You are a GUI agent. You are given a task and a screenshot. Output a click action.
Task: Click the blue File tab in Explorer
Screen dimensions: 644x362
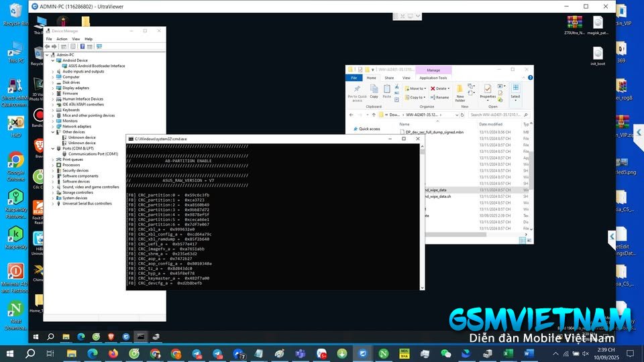[354, 78]
